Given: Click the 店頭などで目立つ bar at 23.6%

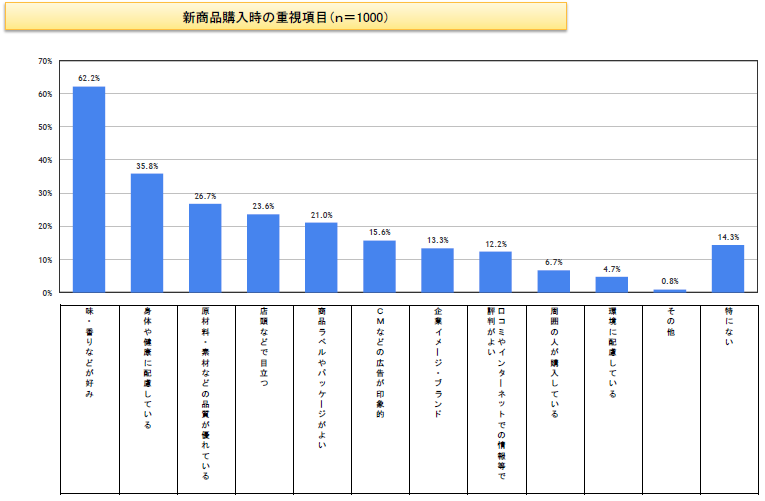Looking at the screenshot, I should tap(263, 253).
